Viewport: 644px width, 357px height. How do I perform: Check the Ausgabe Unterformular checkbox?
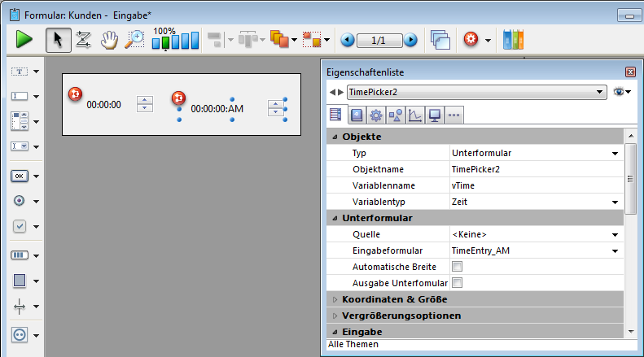point(457,283)
